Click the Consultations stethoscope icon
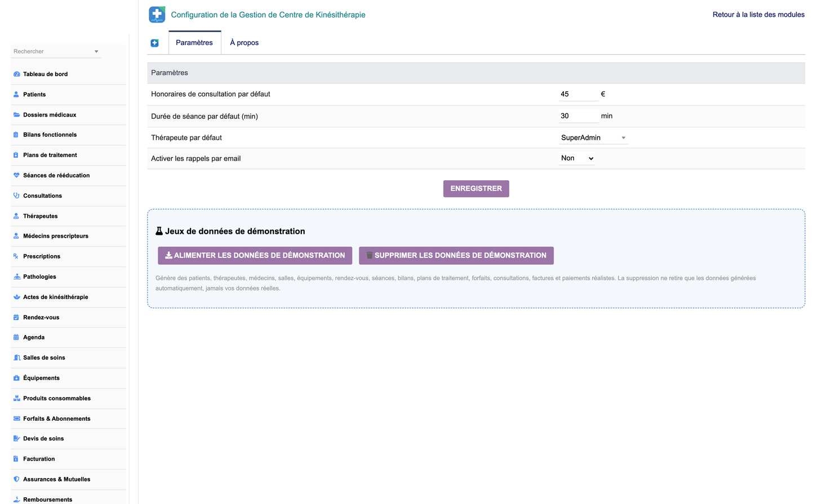The image size is (814, 504). [16, 196]
